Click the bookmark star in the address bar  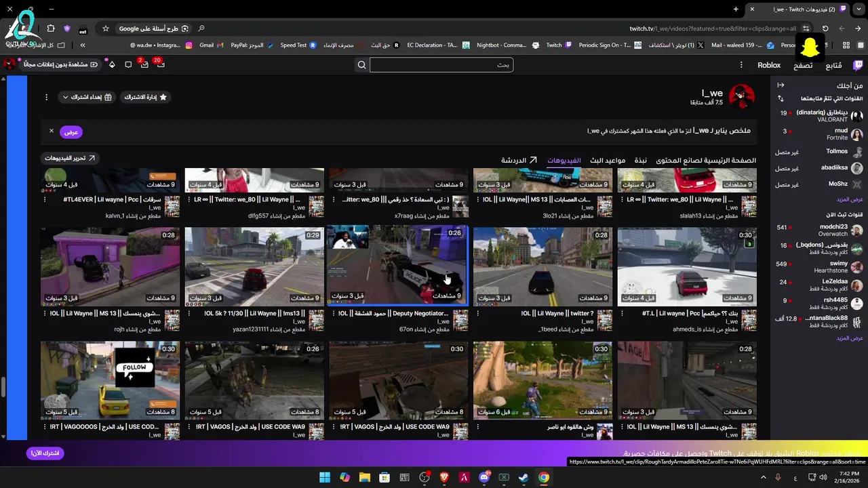[x=105, y=28]
